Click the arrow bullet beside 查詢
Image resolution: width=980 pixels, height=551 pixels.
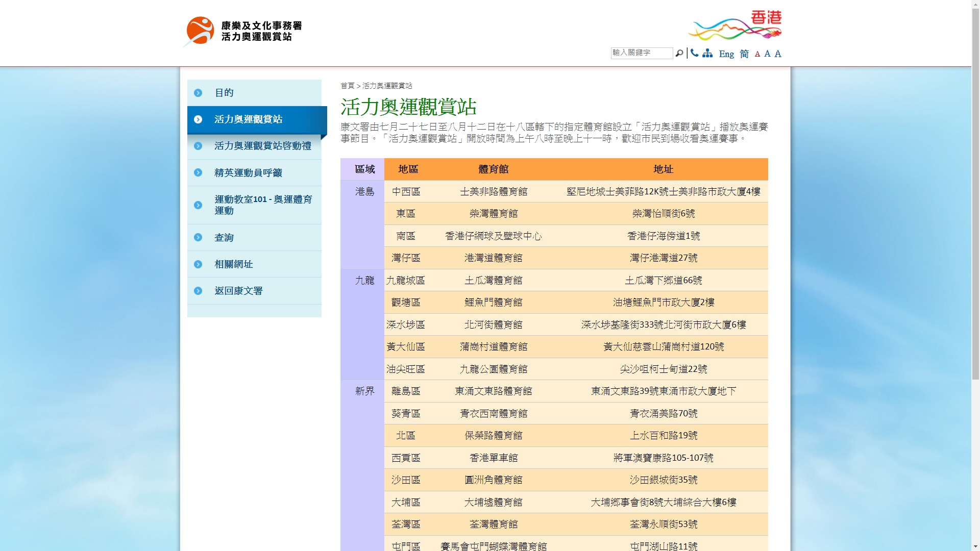pos(198,238)
